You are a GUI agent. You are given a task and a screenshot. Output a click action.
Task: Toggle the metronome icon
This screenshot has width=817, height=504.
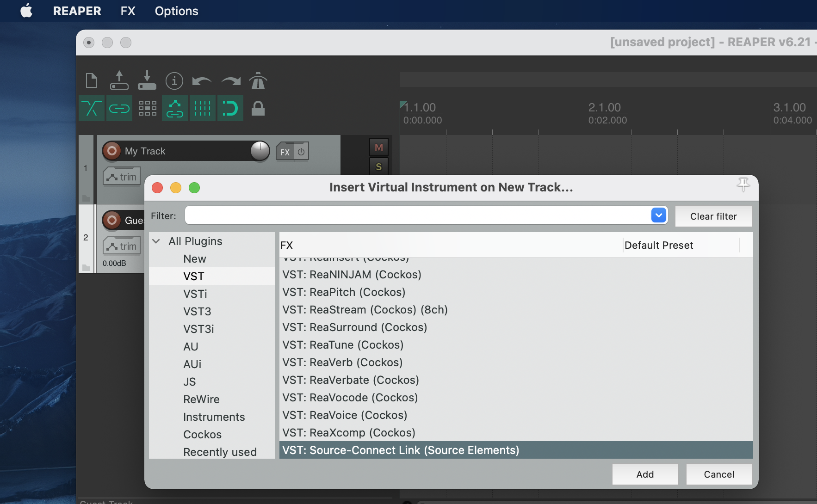tap(258, 81)
